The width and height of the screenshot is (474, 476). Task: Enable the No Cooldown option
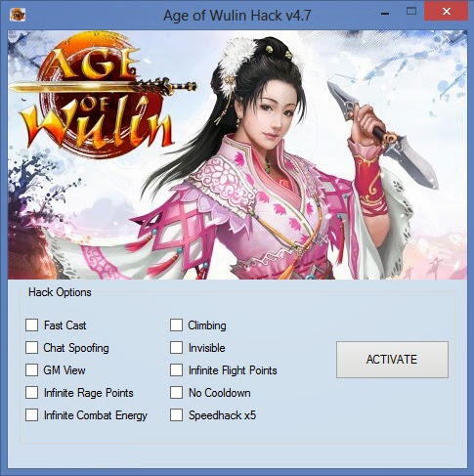[176, 392]
